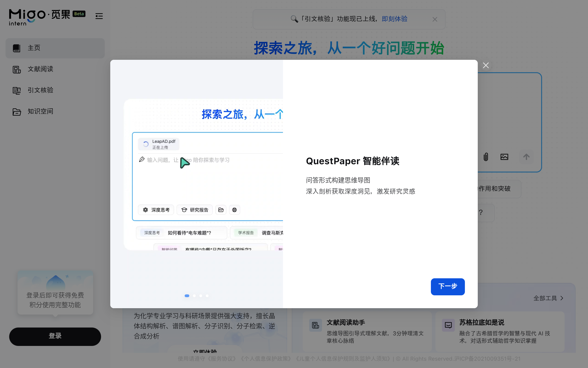Select the second carousel dot indicator
This screenshot has height=368, width=588.
194,296
